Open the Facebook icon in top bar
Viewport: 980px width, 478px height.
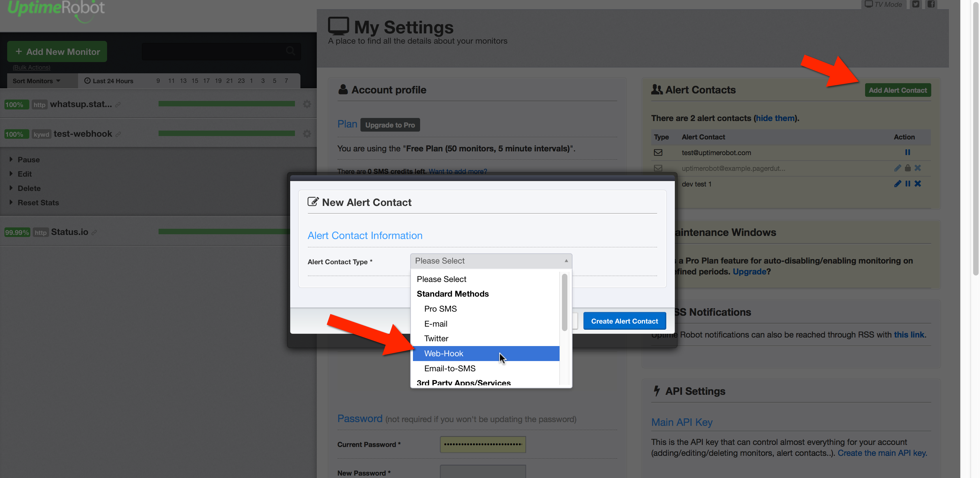[931, 4]
